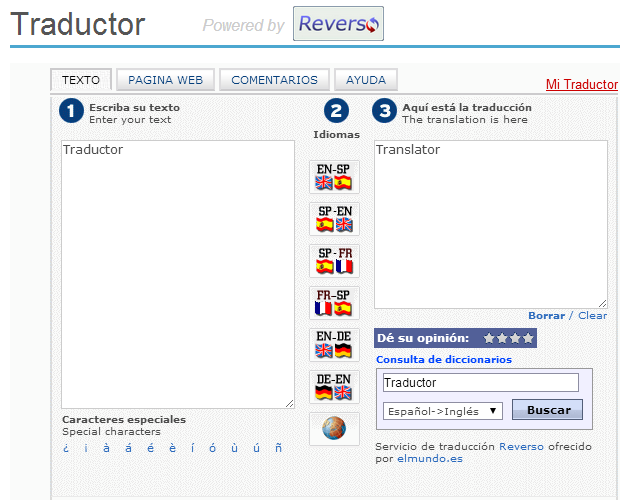The image size is (620, 500).
Task: Insert the ó special character
Action: (x=213, y=448)
